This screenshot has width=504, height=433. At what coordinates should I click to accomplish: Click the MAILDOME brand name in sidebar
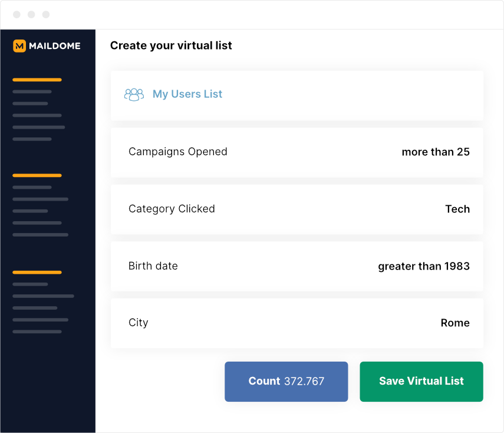(55, 46)
